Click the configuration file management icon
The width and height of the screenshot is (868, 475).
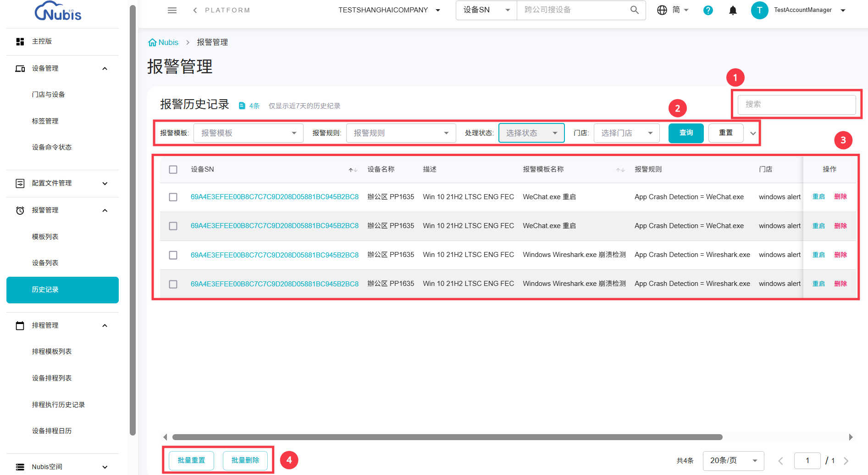(x=20, y=184)
